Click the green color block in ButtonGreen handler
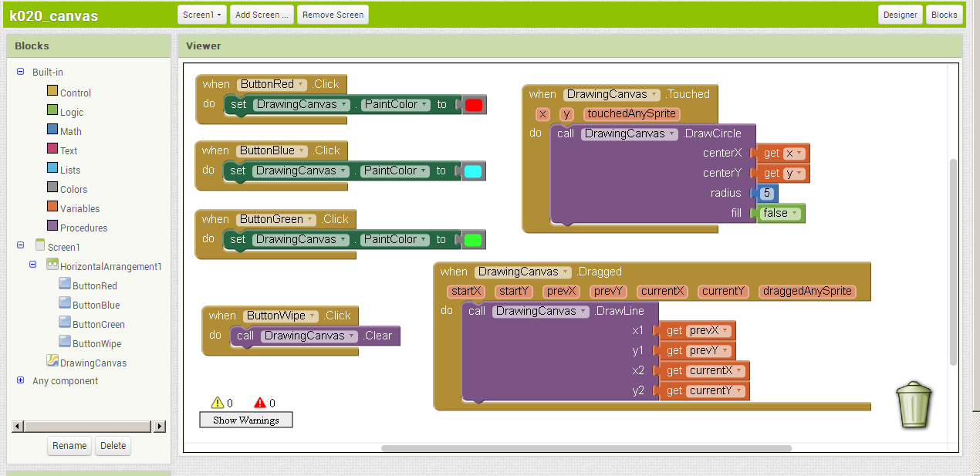Viewport: 980px width, 476px height. click(473, 240)
